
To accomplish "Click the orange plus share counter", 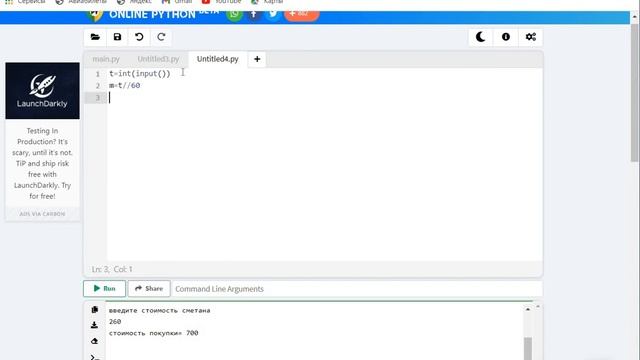I will pyautogui.click(x=302, y=14).
